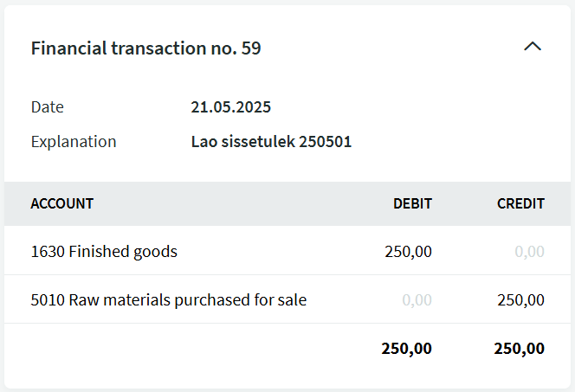Viewport: 575px width, 392px height.
Task: Click the 0,00 credit for Finished goods
Action: pos(529,252)
